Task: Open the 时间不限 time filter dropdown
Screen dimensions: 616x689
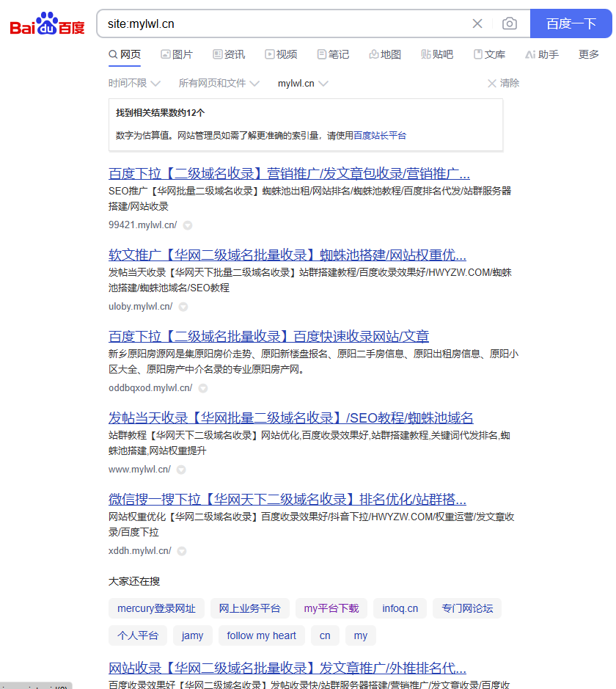Action: (x=134, y=83)
